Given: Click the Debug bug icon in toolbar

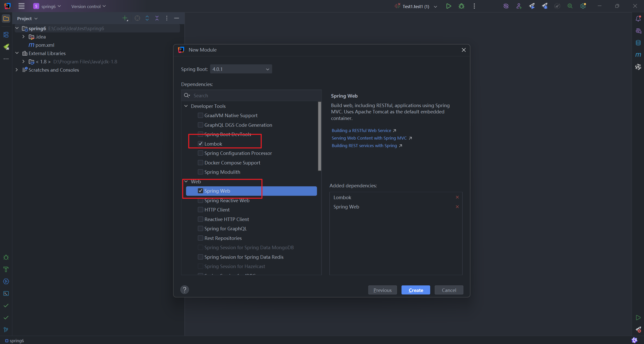Looking at the screenshot, I should pos(461,6).
